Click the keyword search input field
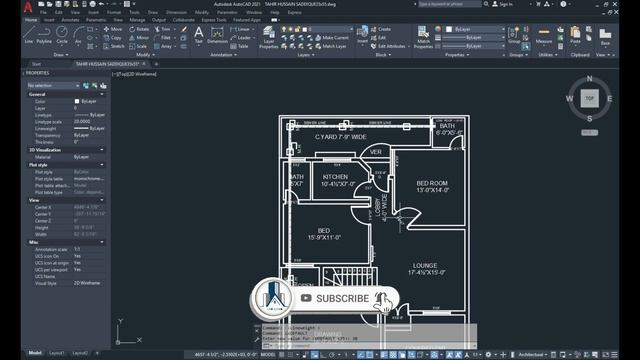Image resolution: width=640 pixels, height=360 pixels. tap(449, 4)
